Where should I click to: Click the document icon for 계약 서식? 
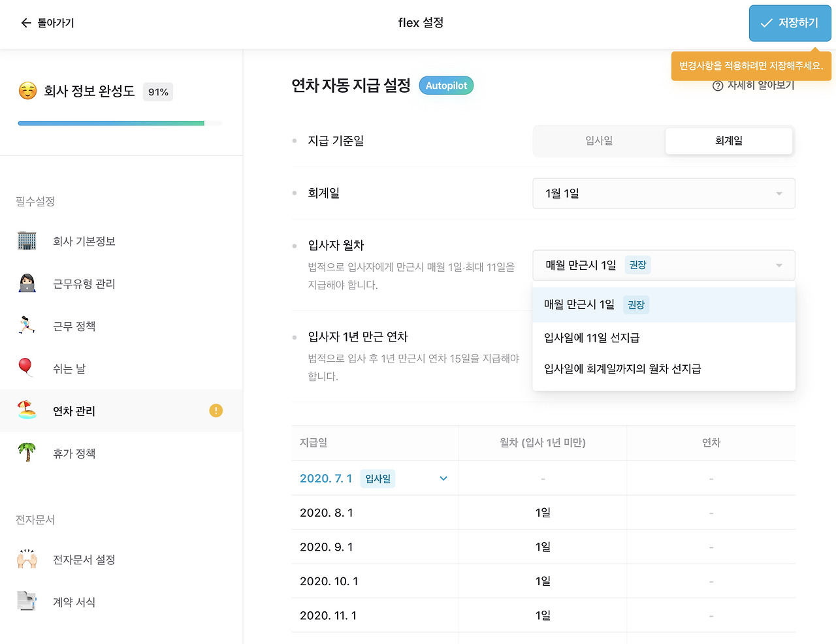(x=27, y=602)
